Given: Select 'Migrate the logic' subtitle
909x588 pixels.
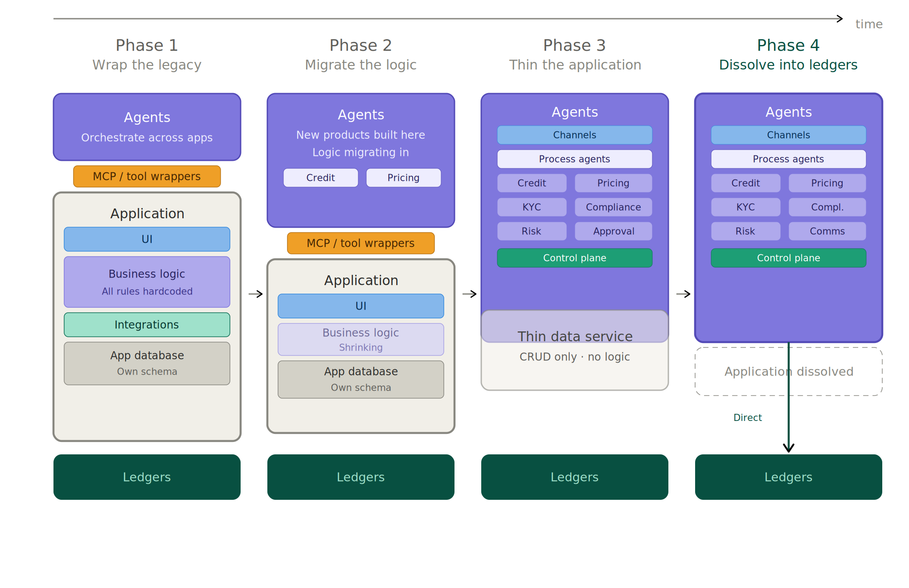Looking at the screenshot, I should [361, 65].
